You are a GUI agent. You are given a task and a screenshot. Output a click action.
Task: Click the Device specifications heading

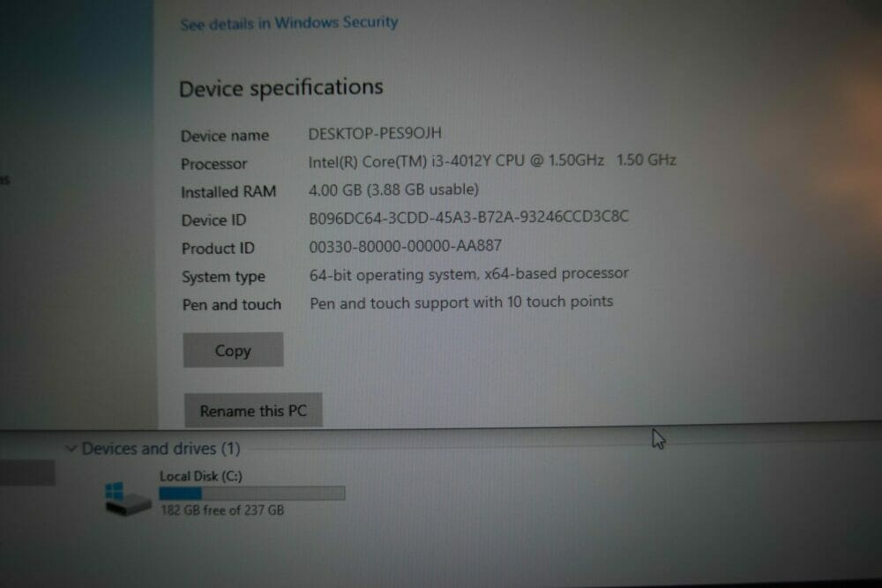pos(280,87)
